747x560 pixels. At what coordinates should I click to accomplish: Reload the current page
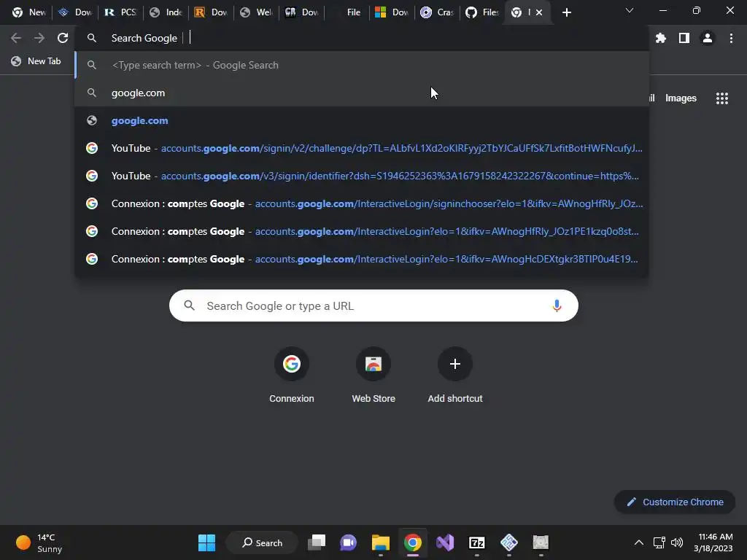[63, 38]
